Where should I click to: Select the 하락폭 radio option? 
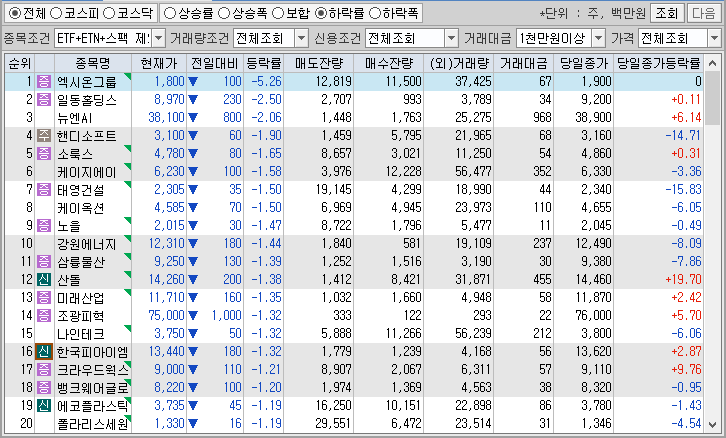coord(374,13)
